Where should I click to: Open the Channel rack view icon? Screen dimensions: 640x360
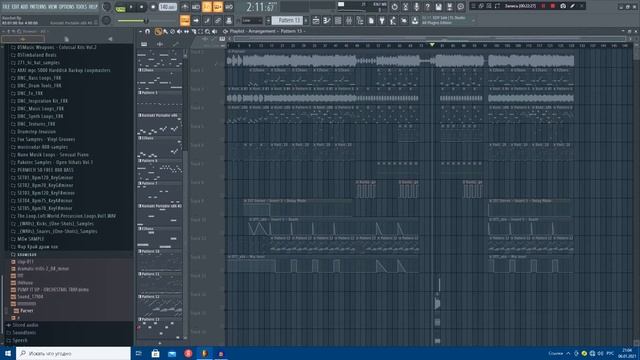[338, 20]
